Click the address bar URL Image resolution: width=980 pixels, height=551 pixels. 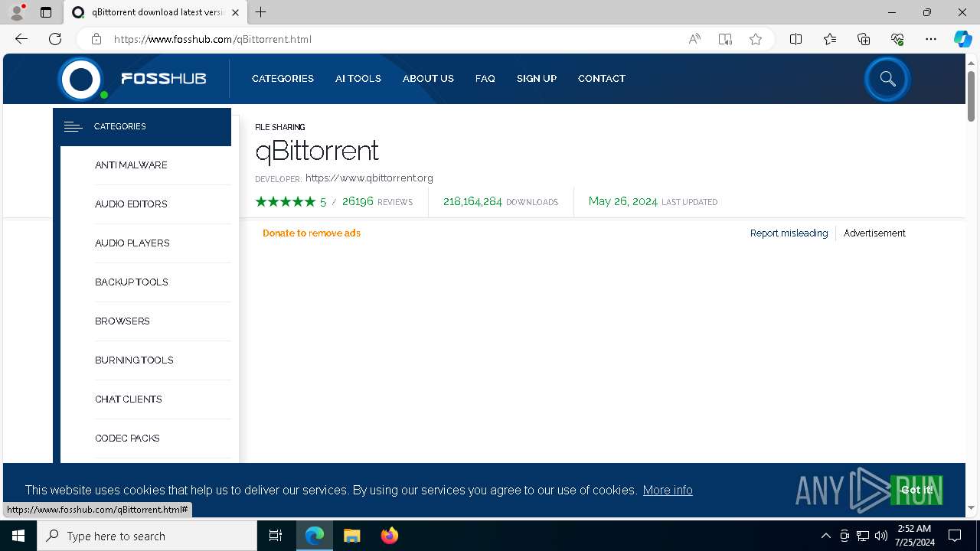[213, 39]
